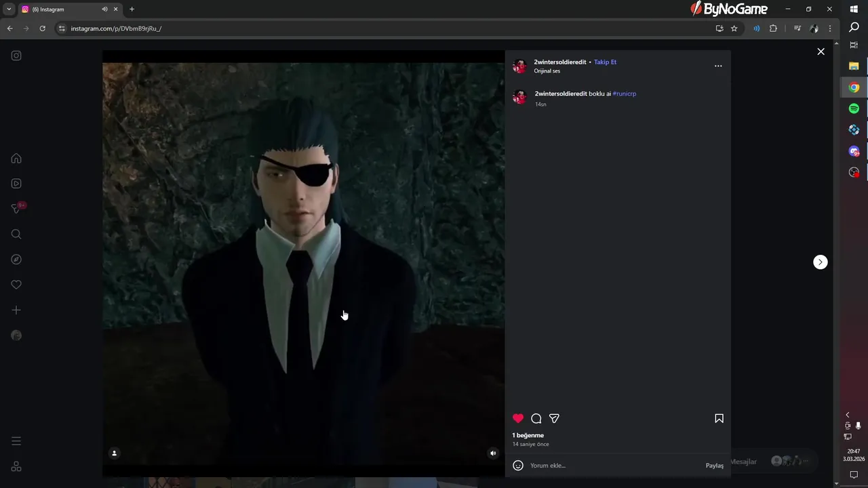The width and height of the screenshot is (868, 488).
Task: Open the Meta apps icon under More
Action: pyautogui.click(x=16, y=467)
